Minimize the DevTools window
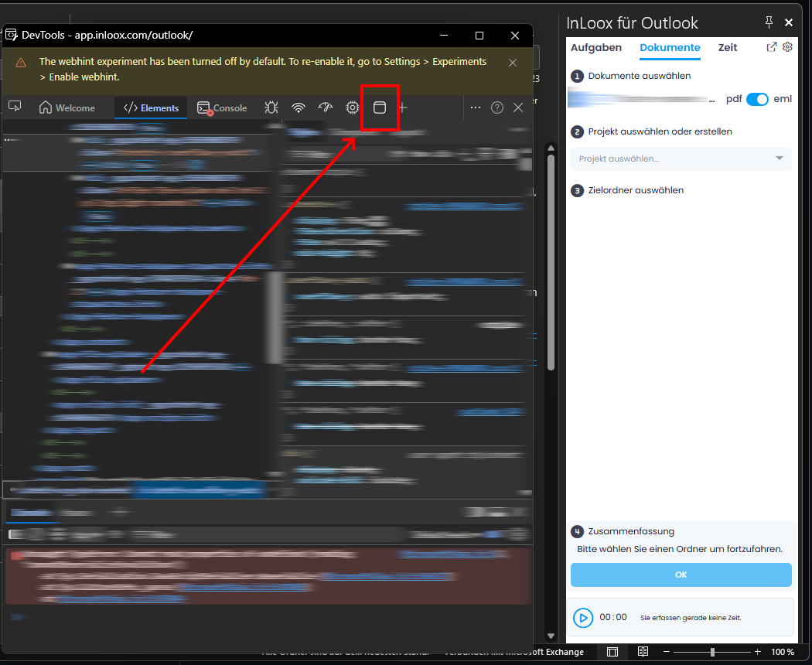The image size is (812, 665). coord(444,36)
